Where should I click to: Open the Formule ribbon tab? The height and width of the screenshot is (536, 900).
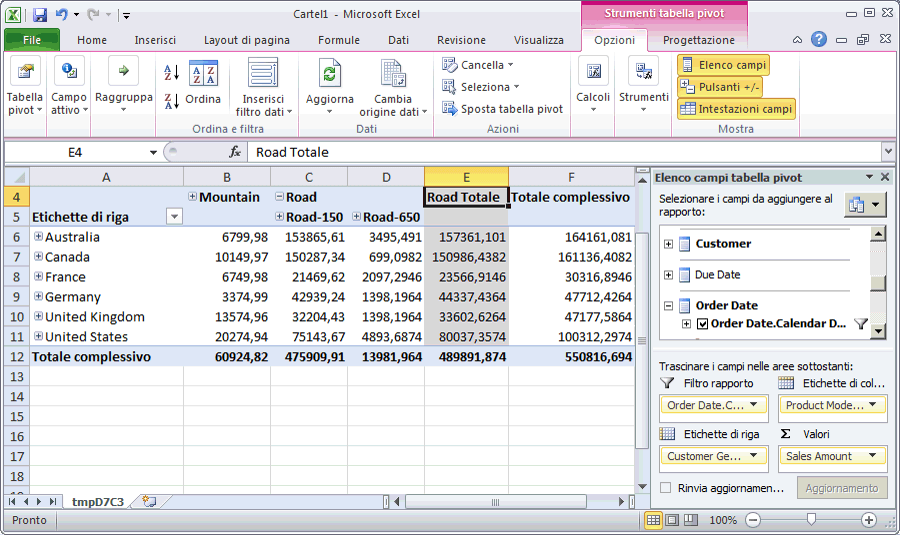pyautogui.click(x=338, y=40)
